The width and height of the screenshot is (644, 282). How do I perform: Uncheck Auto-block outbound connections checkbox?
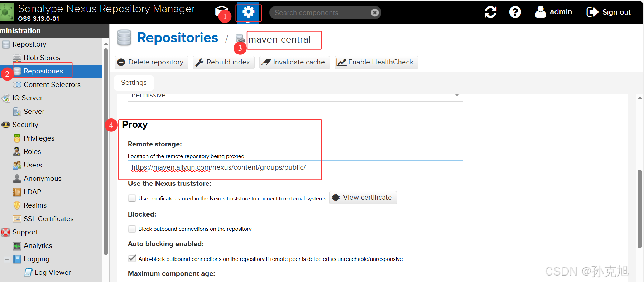point(132,258)
